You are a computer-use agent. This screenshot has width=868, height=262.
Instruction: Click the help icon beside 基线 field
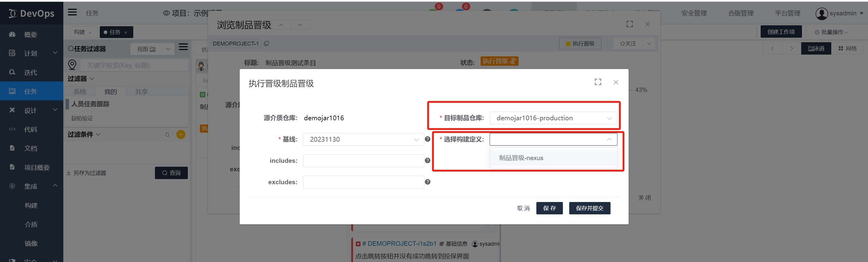(428, 139)
